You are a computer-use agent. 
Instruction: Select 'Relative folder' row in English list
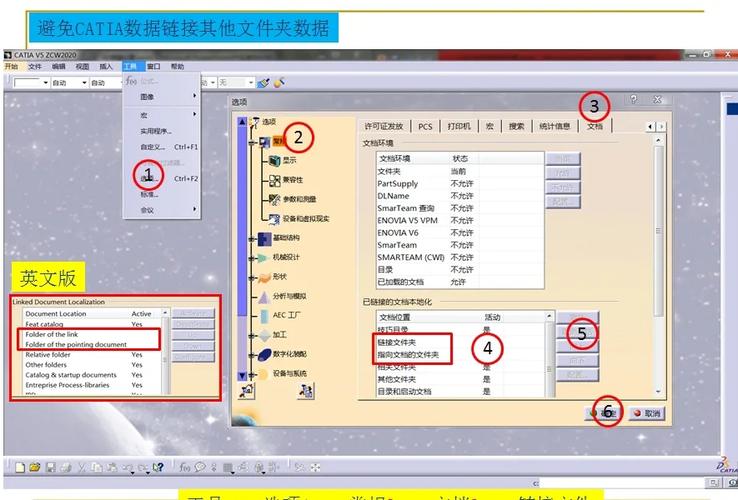point(92,355)
